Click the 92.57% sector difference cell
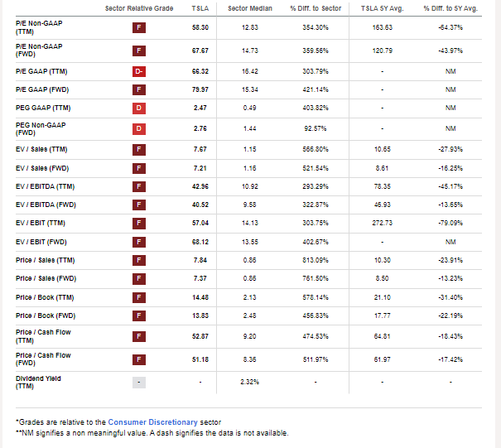The width and height of the screenshot is (501, 448). point(316,129)
